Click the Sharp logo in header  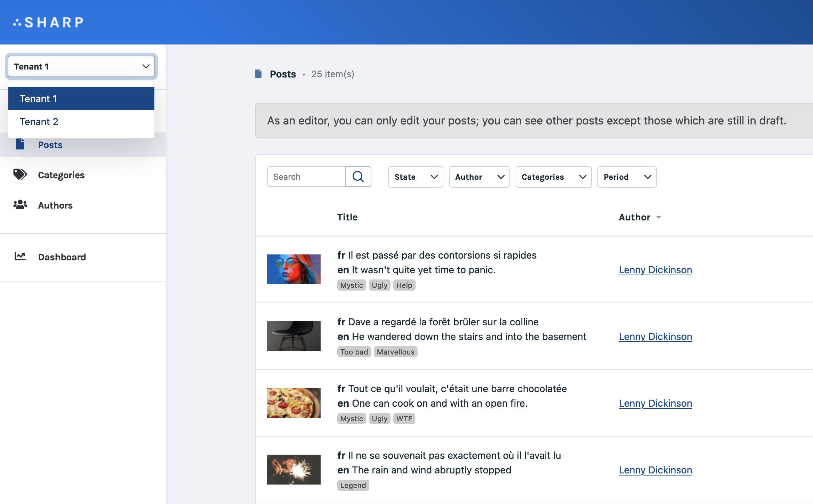[x=49, y=22]
